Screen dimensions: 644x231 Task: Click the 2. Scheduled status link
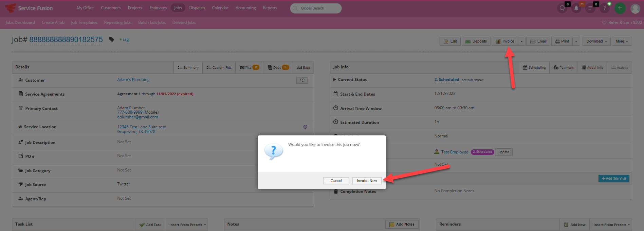click(x=447, y=79)
